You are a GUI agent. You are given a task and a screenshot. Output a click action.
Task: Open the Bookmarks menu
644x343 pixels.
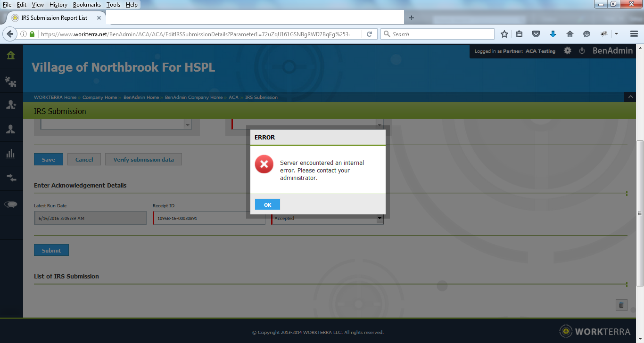pyautogui.click(x=87, y=5)
